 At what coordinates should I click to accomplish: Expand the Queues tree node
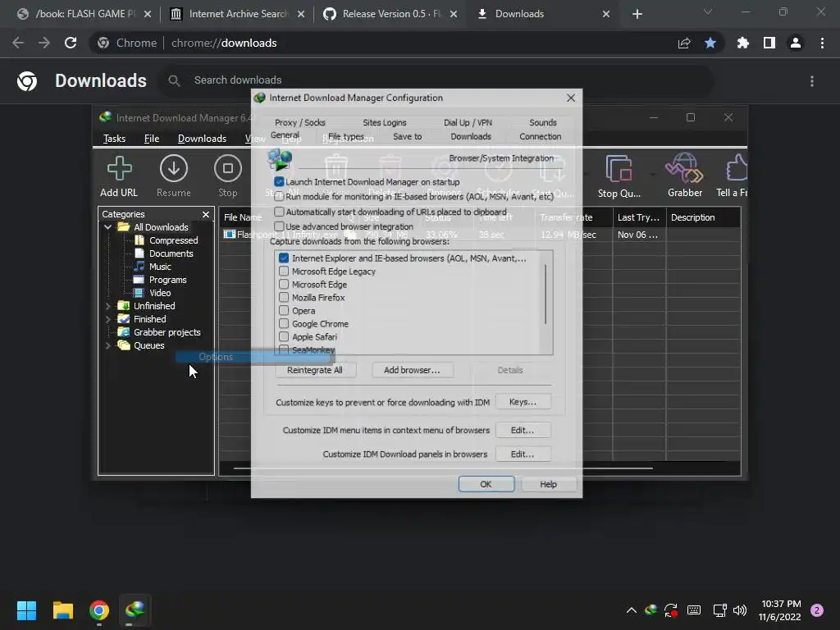coord(107,345)
